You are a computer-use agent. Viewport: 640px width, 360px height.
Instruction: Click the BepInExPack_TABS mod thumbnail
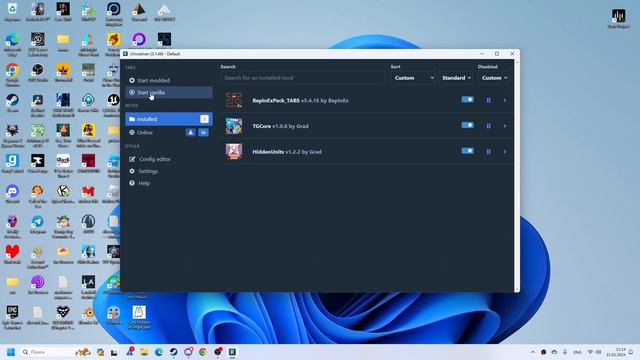(234, 100)
